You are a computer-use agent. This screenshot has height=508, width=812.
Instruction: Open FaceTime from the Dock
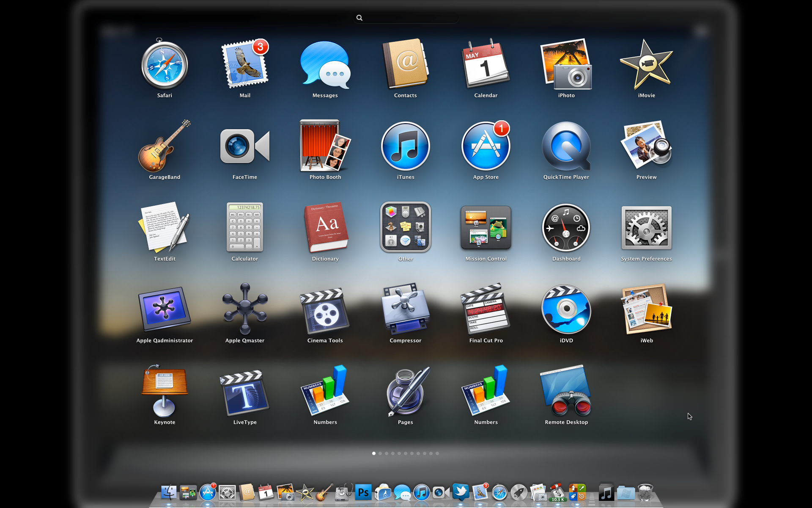[441, 492]
